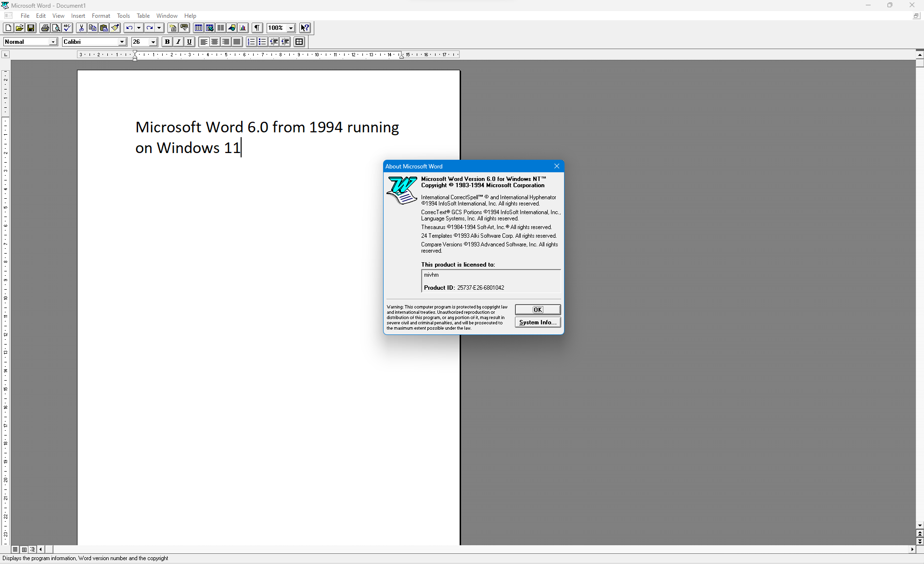Show paragraph marks with the ¶ button
Viewport: 924px width, 564px height.
click(257, 28)
